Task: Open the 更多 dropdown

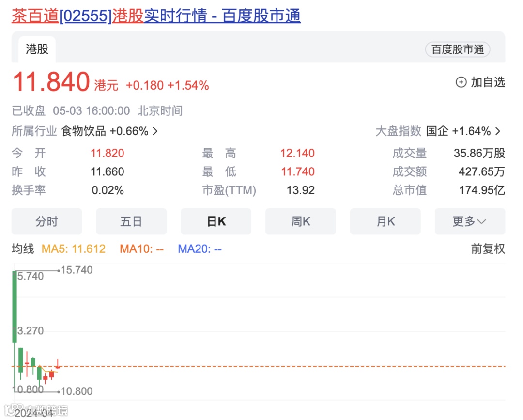Action: pyautogui.click(x=470, y=221)
